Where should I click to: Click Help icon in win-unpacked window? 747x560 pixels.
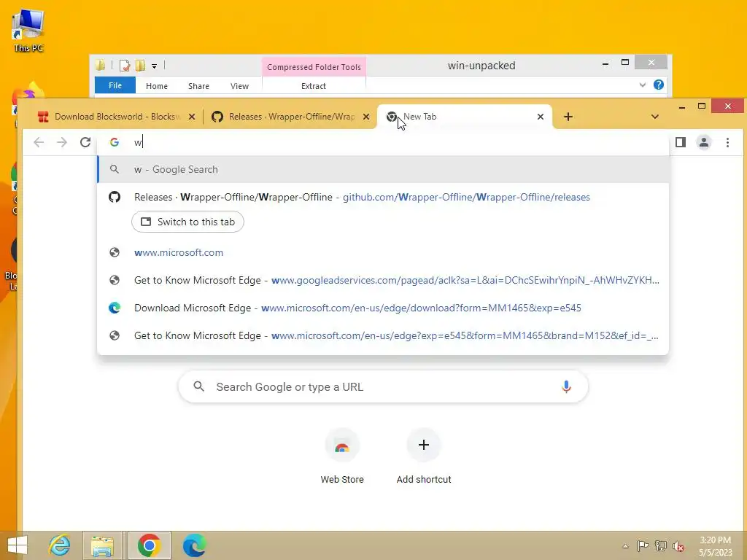(x=659, y=85)
